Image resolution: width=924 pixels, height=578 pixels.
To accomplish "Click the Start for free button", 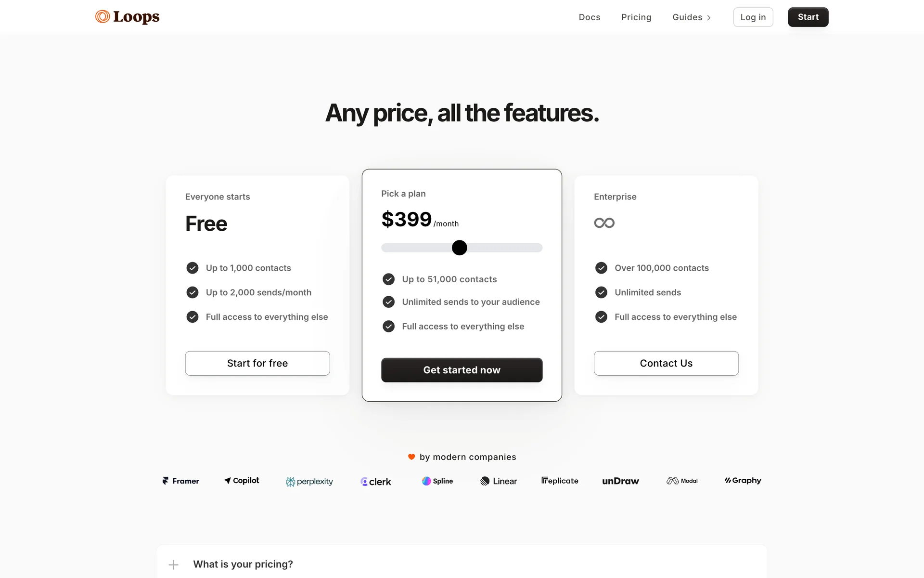I will tap(257, 363).
